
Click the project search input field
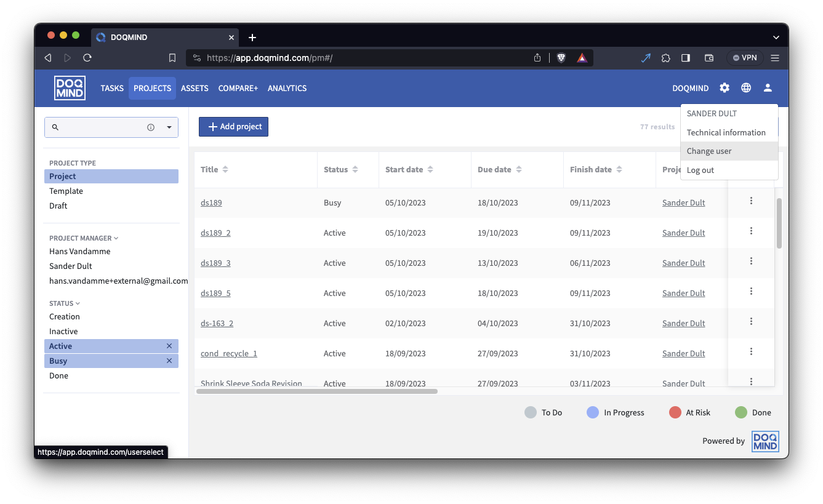click(x=102, y=127)
